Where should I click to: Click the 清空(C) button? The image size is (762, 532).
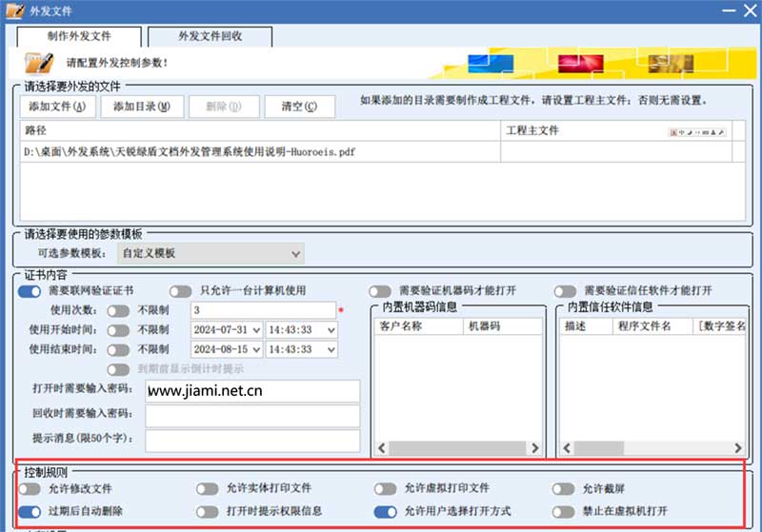pos(299,107)
